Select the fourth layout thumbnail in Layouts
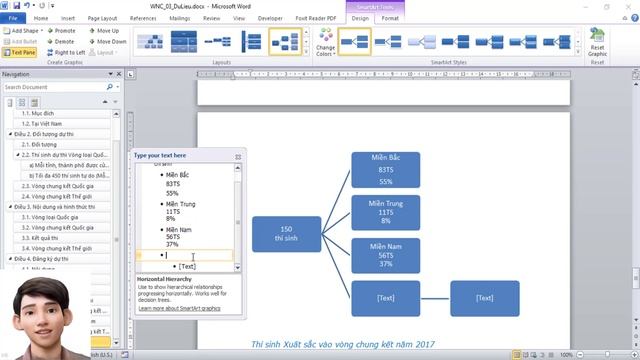 [251, 42]
